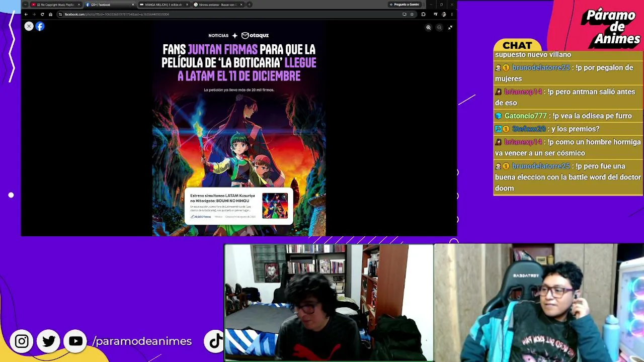644x362 pixels.
Task: Click the /paramodeanimes handle text
Action: click(x=142, y=341)
